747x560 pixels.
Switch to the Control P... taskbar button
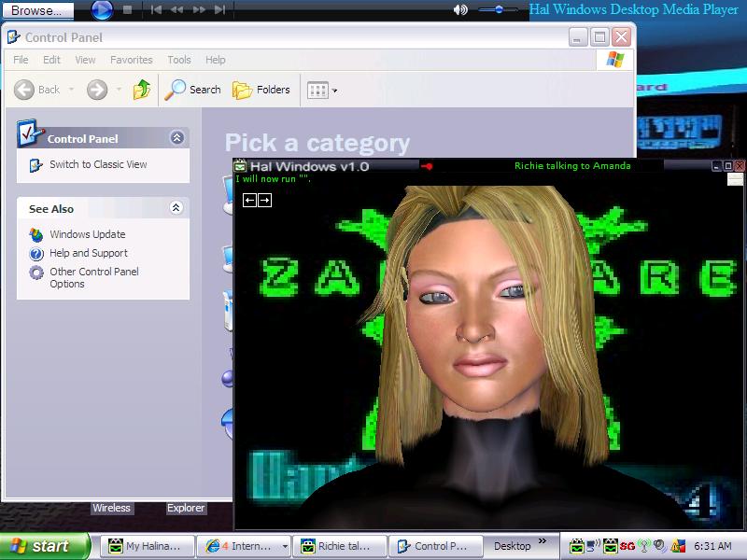click(x=435, y=547)
